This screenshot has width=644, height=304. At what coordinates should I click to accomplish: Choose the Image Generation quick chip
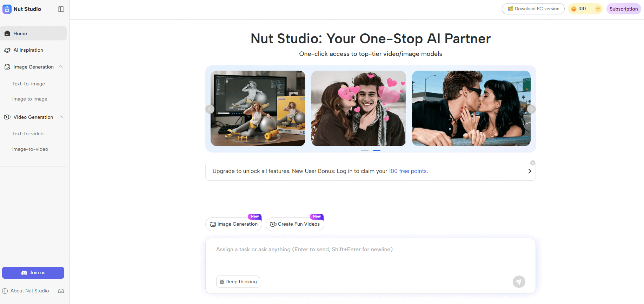click(234, 224)
